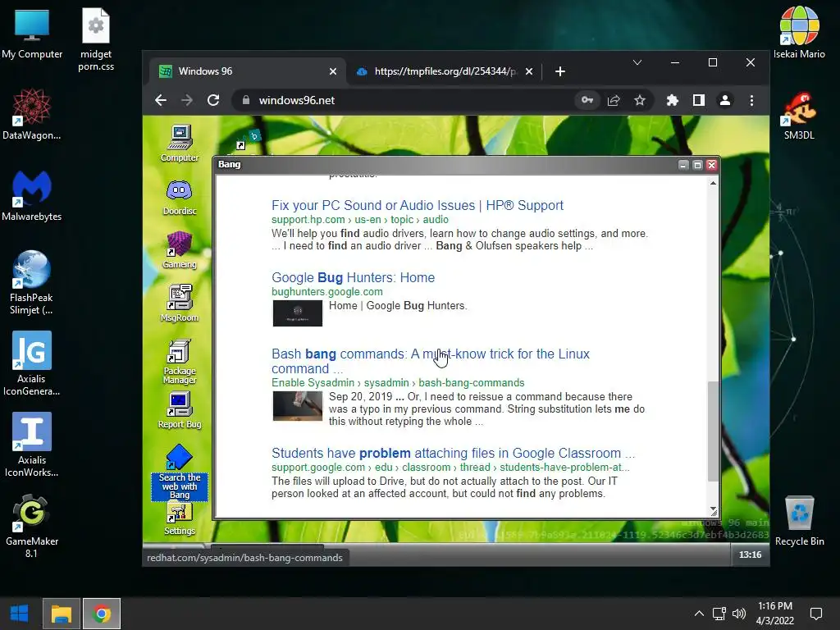Open the Bash bang commands result link
Image resolution: width=840 pixels, height=630 pixels.
(x=430, y=361)
